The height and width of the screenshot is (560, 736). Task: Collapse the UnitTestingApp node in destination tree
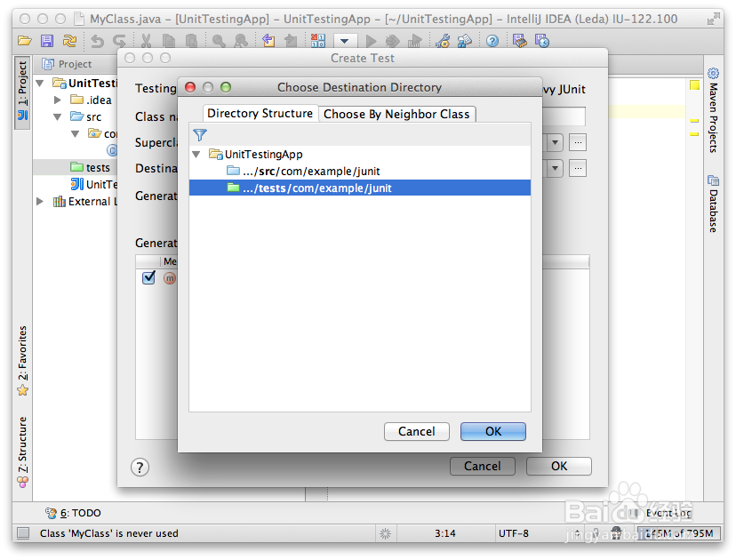(x=196, y=153)
